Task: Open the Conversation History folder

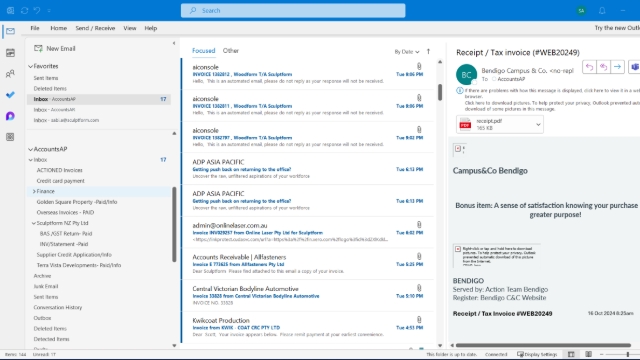Action: point(58,307)
